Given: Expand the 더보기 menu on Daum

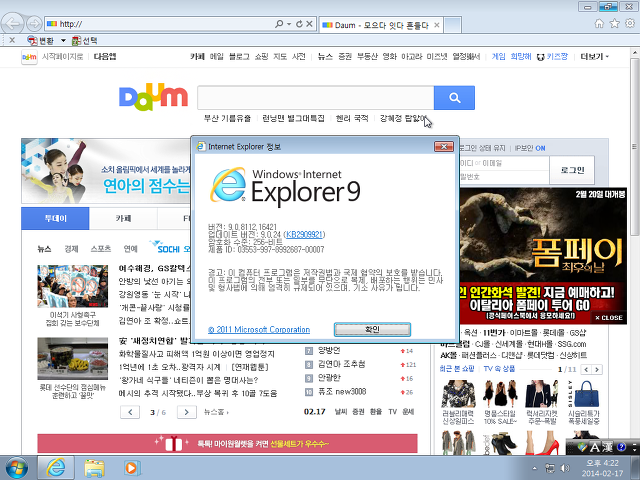Looking at the screenshot, I should click(x=595, y=57).
